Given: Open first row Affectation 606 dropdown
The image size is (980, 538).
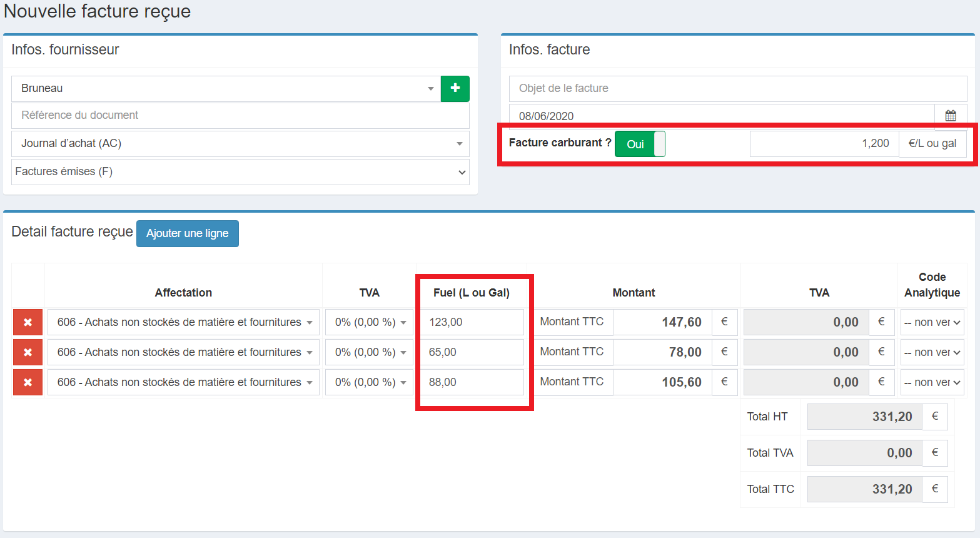Looking at the screenshot, I should pyautogui.click(x=183, y=322).
